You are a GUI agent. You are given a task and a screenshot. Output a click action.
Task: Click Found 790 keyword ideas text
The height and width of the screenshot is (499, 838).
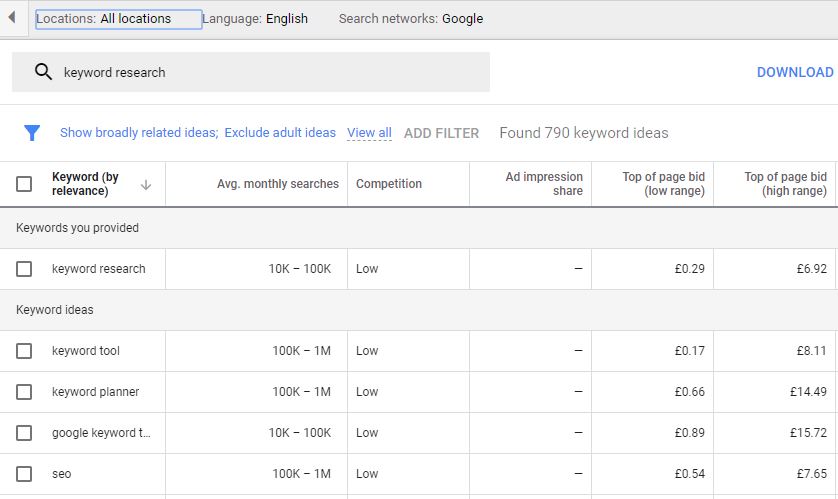point(584,133)
